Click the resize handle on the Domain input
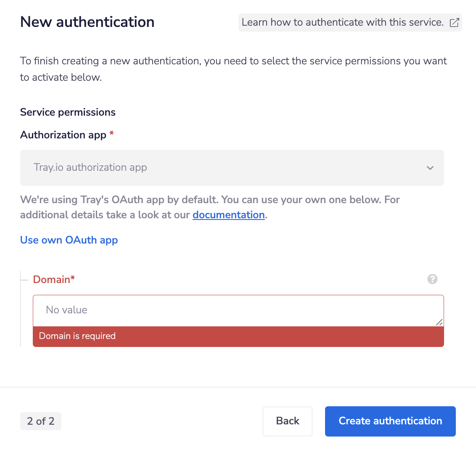This screenshot has width=476, height=450. [440, 323]
